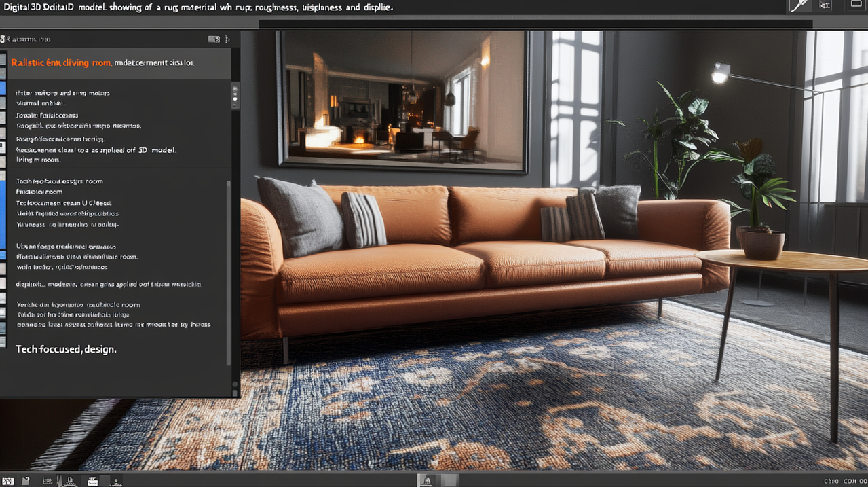Click the small icon left of panel title

[x=3, y=39]
